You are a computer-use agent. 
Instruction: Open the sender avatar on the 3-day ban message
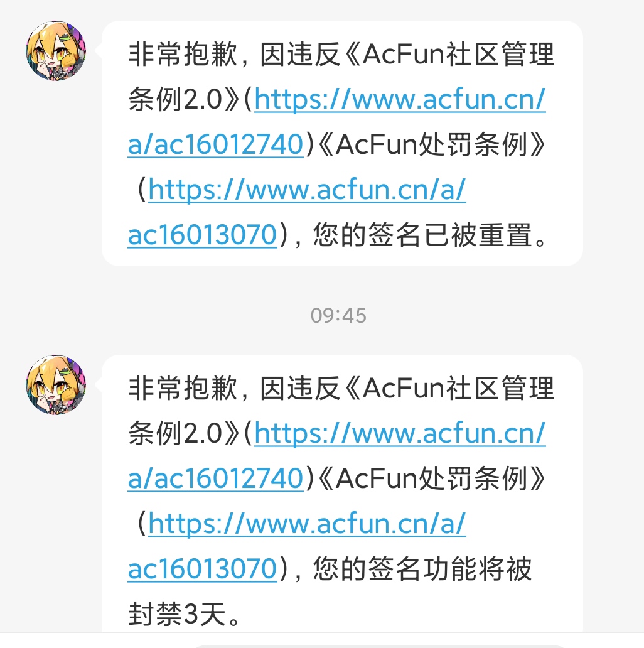click(56, 385)
